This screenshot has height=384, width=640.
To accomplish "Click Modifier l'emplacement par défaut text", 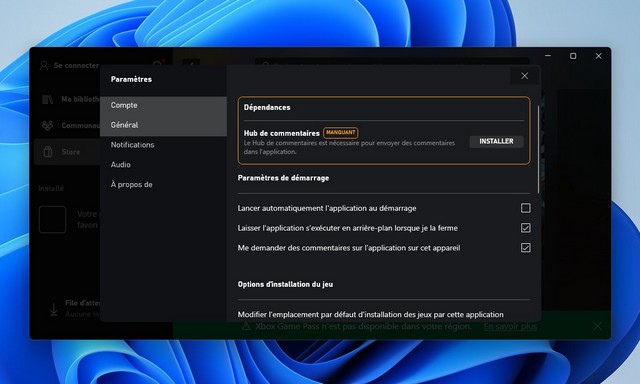I will click(x=371, y=315).
